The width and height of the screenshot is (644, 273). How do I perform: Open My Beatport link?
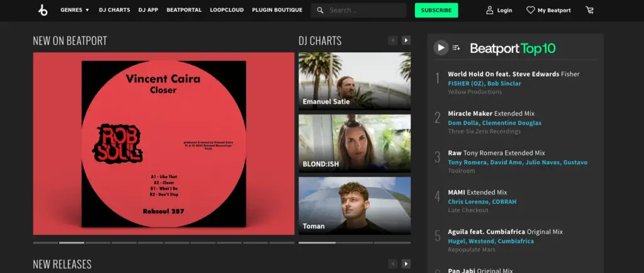tap(554, 10)
